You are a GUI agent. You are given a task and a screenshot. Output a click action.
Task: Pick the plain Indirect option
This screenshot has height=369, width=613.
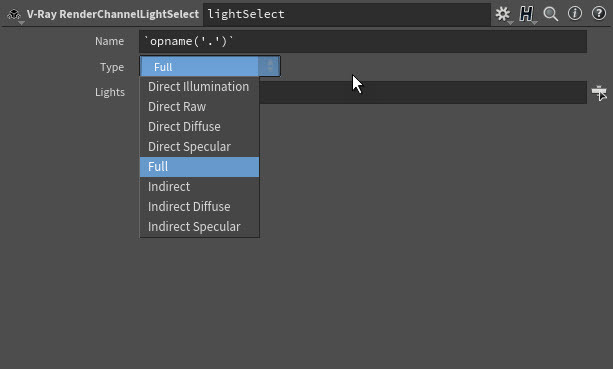point(199,187)
